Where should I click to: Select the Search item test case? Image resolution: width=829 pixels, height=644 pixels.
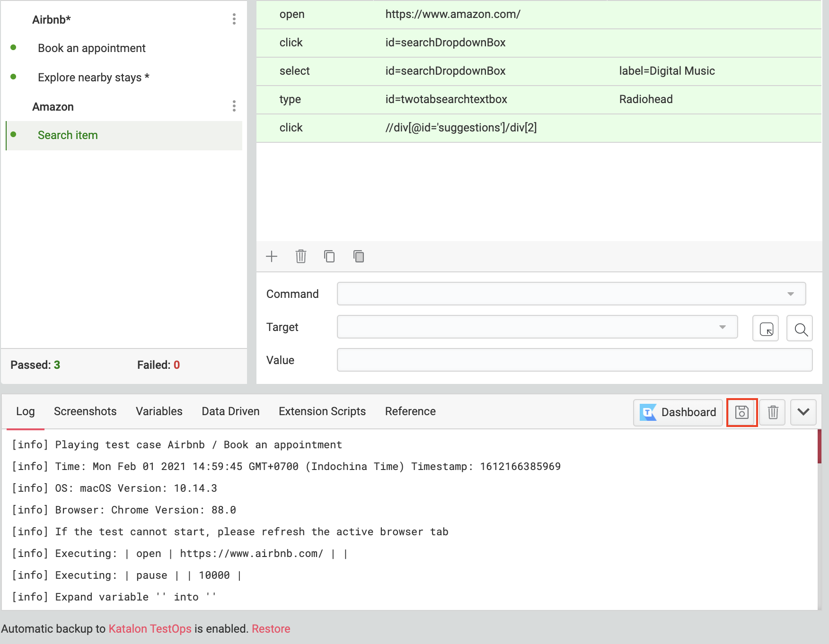click(x=124, y=135)
